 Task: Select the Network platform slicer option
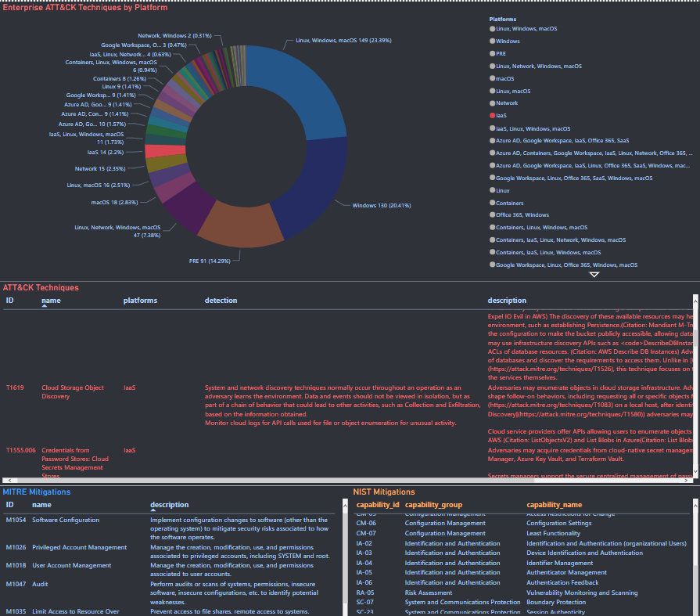pyautogui.click(x=504, y=103)
